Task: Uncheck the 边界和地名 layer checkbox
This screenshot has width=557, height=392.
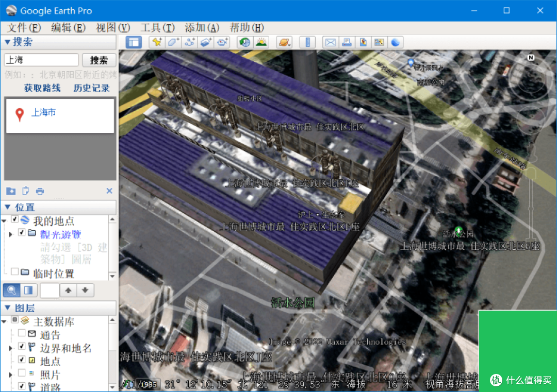Action: pyautogui.click(x=22, y=346)
